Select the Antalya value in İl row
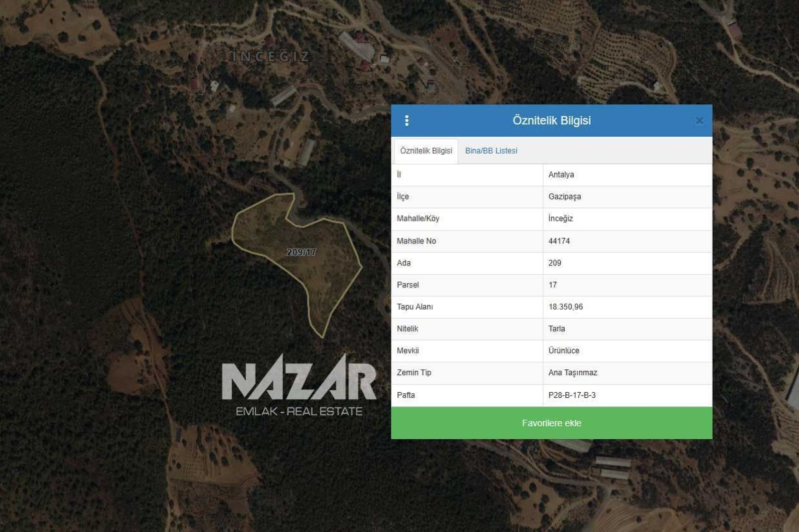799x532 pixels. click(x=561, y=175)
